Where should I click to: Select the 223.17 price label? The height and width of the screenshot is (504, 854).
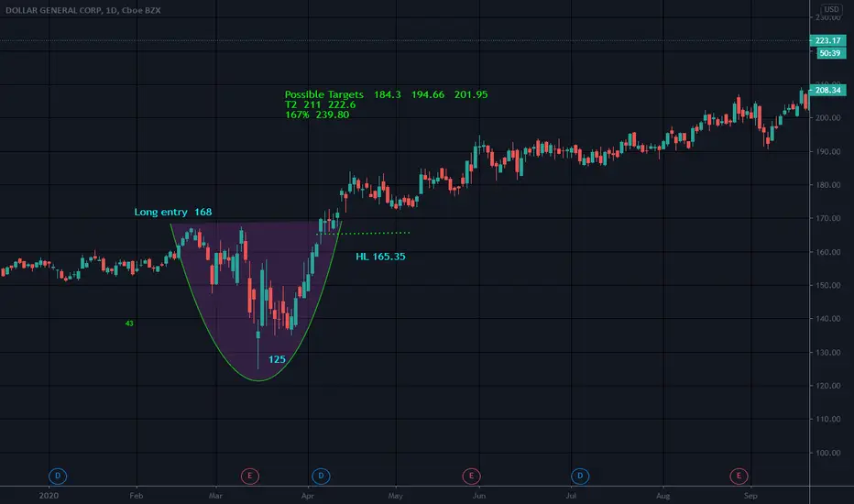[827, 40]
